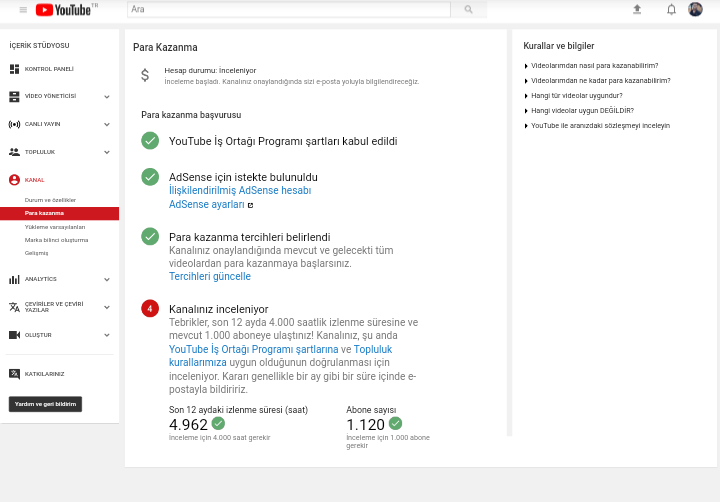Click the 'Kurallar ve bilgiler' heading
This screenshot has height=502, width=720.
559,46
